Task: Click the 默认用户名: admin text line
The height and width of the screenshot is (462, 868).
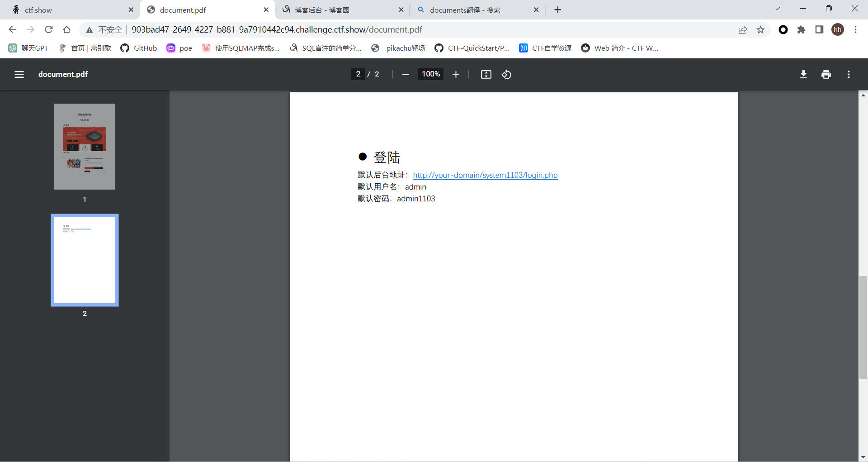Action: point(392,187)
